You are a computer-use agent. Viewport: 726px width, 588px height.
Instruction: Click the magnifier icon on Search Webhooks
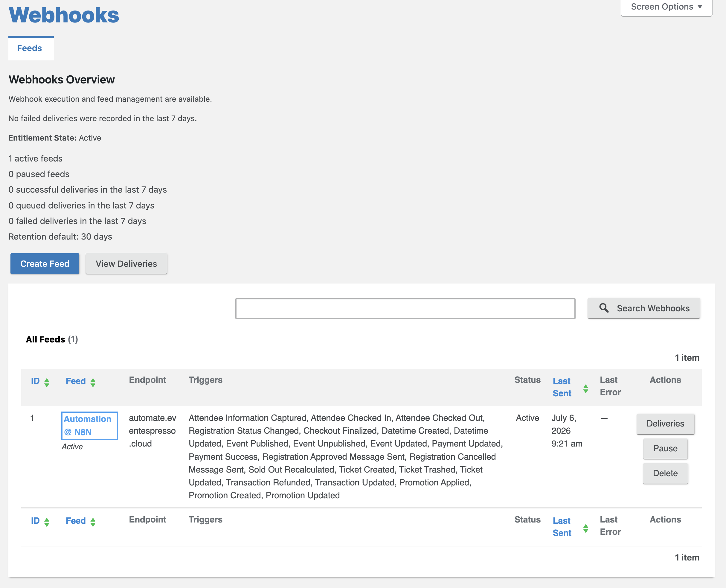(604, 307)
